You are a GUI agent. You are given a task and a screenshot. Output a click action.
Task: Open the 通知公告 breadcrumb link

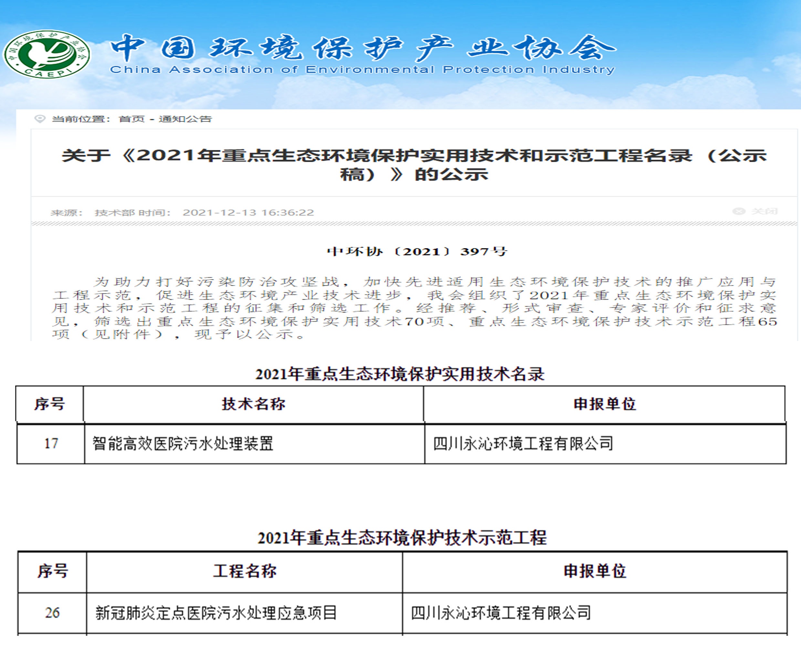pyautogui.click(x=185, y=119)
